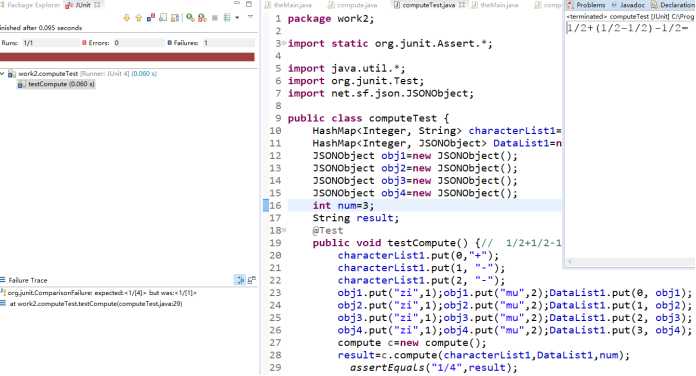The width and height of the screenshot is (696, 376).
Task: Switch to Declaration view tab
Action: pyautogui.click(x=673, y=5)
